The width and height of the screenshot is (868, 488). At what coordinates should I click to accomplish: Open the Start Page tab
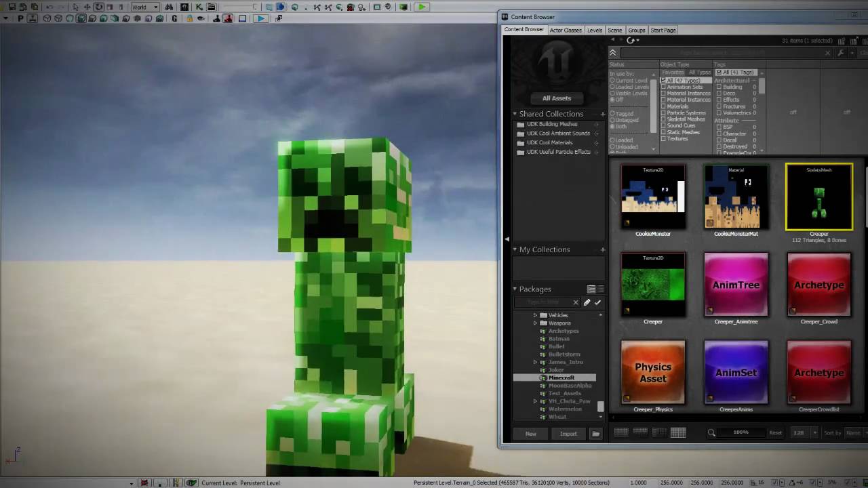pyautogui.click(x=663, y=30)
